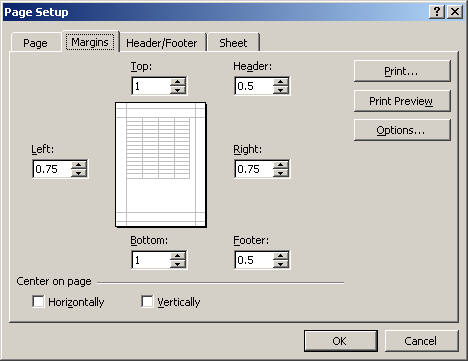This screenshot has height=361, width=468.
Task: Increase the Header margin with up arrow
Action: (281, 82)
